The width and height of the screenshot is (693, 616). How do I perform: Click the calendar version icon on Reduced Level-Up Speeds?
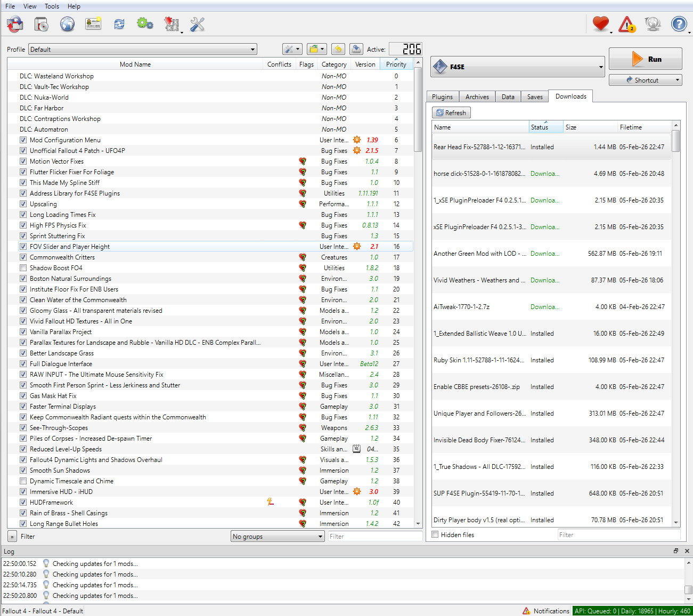click(x=357, y=449)
